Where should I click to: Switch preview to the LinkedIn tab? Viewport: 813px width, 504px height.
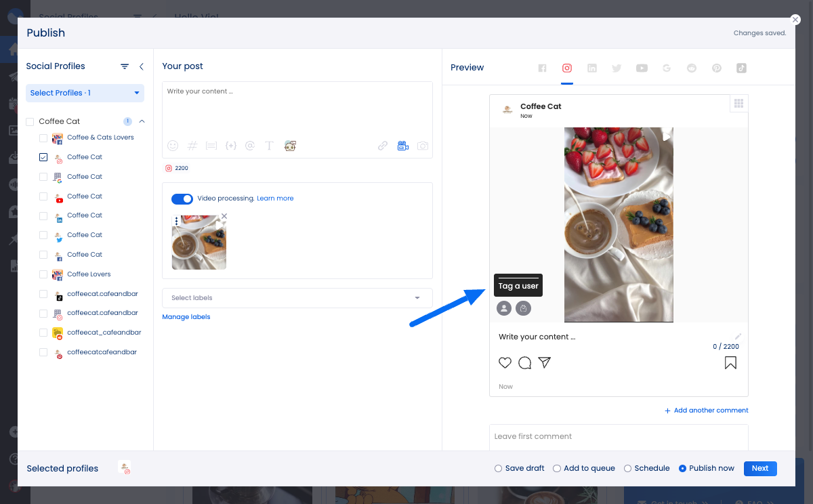point(592,68)
